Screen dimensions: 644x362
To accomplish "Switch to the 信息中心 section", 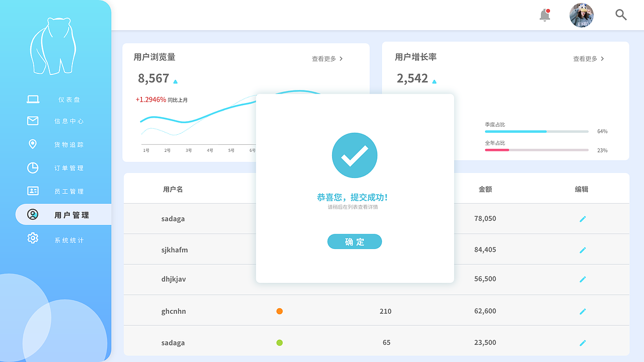I will (69, 121).
